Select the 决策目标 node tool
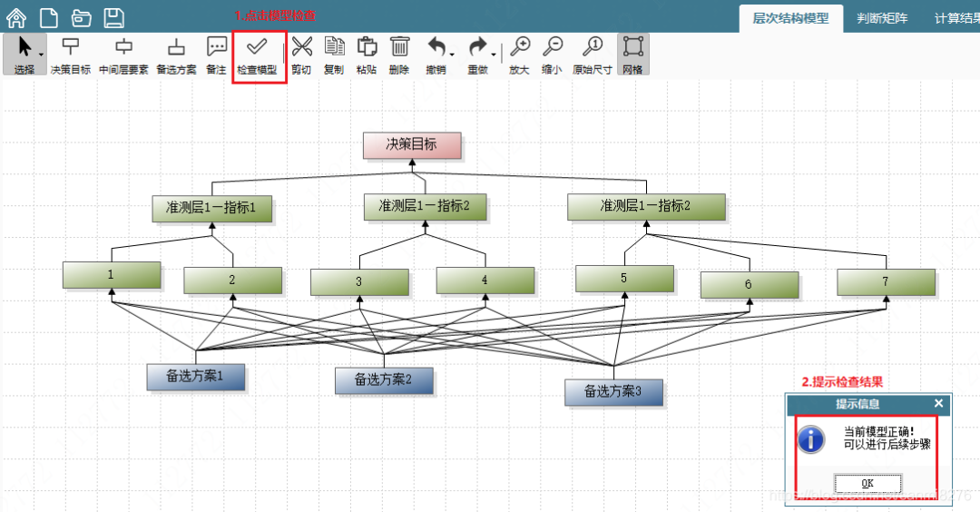980x512 pixels. pos(71,55)
